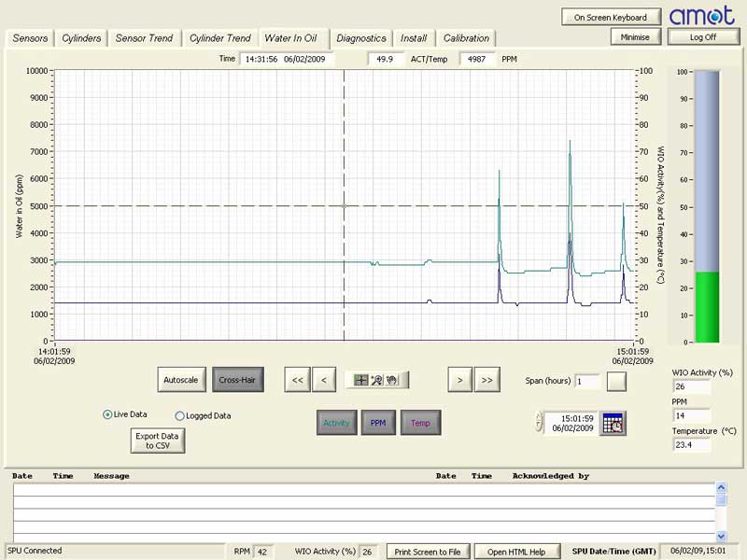Click the Autoscale button
The height and width of the screenshot is (560, 747).
[181, 380]
